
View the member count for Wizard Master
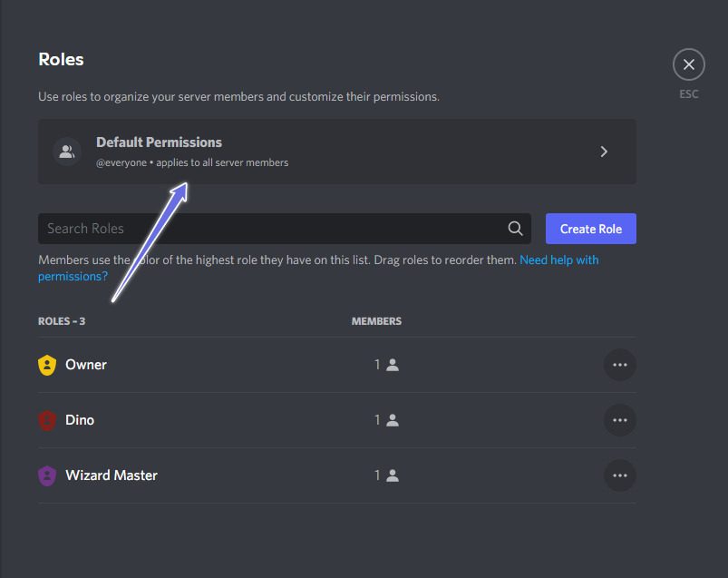tap(387, 475)
